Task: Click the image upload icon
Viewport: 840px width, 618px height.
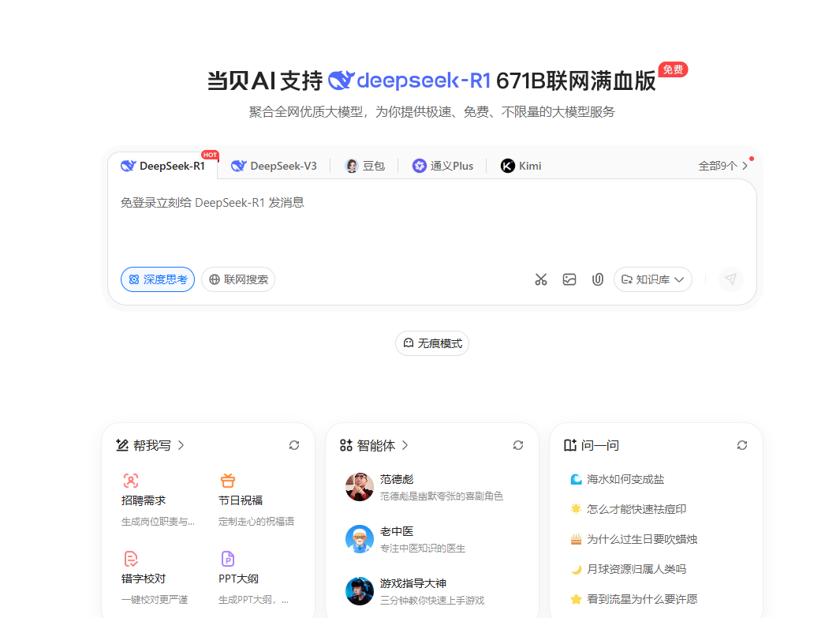Action: [569, 279]
